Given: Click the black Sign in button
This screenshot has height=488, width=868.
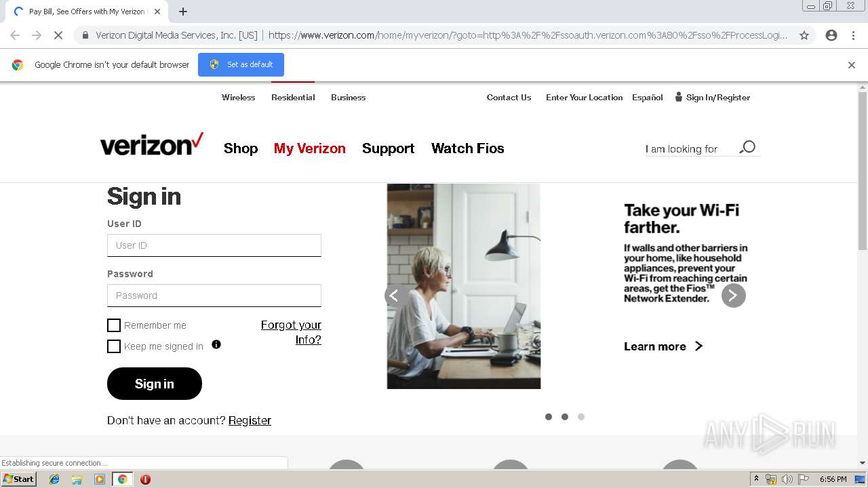Looking at the screenshot, I should point(155,384).
